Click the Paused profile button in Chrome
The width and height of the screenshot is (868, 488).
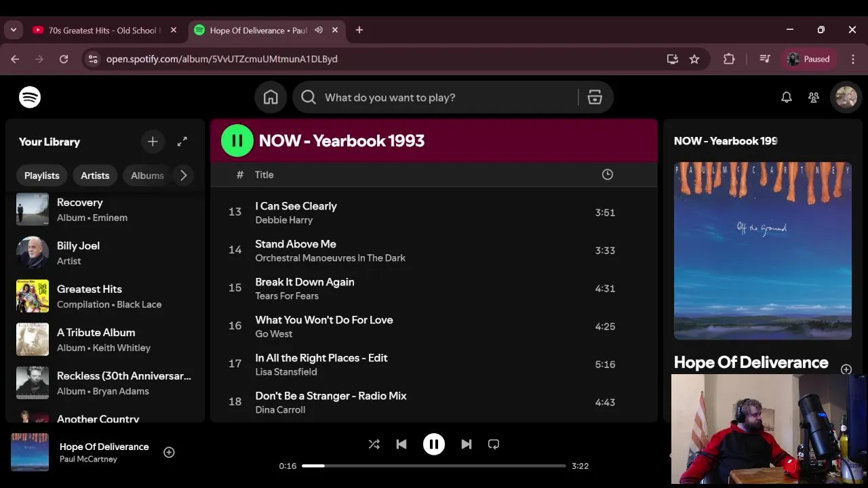pyautogui.click(x=808, y=59)
